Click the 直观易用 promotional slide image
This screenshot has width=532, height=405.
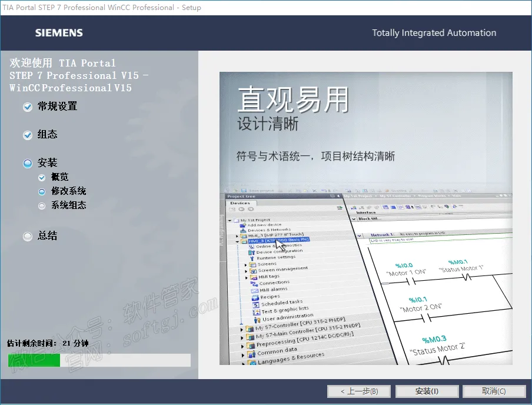[366, 218]
